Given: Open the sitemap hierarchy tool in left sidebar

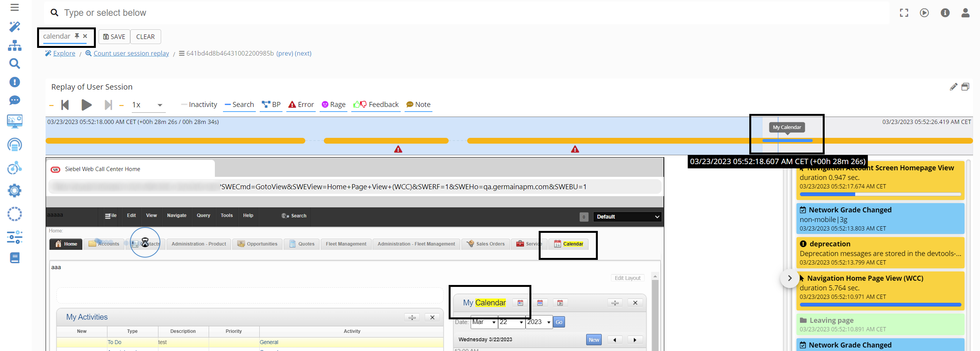Looking at the screenshot, I should pos(14,45).
